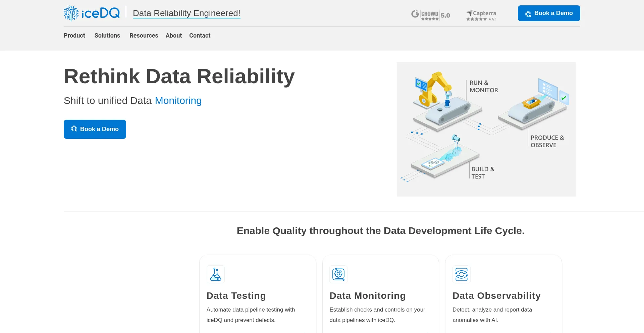Click the iceDQ logo icon

point(71,13)
